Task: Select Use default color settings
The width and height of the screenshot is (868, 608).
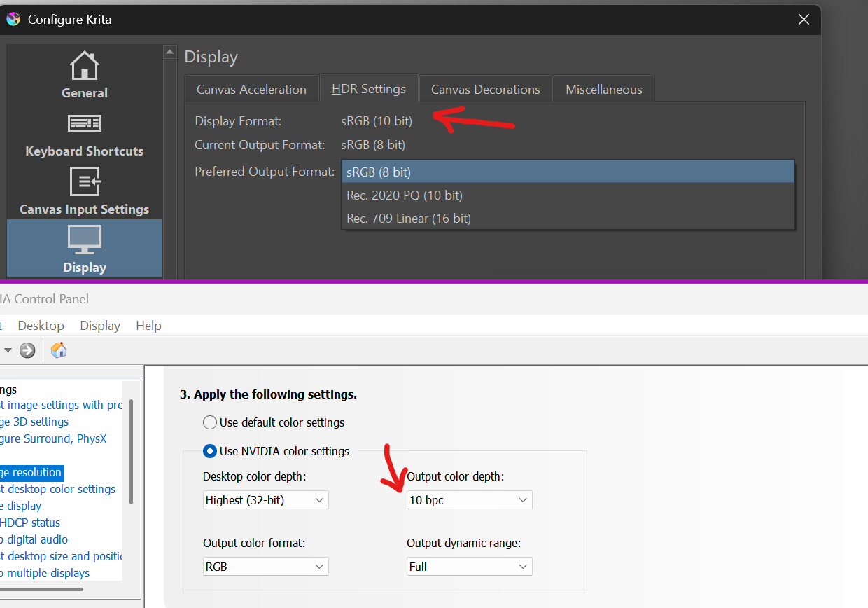Action: click(x=209, y=422)
